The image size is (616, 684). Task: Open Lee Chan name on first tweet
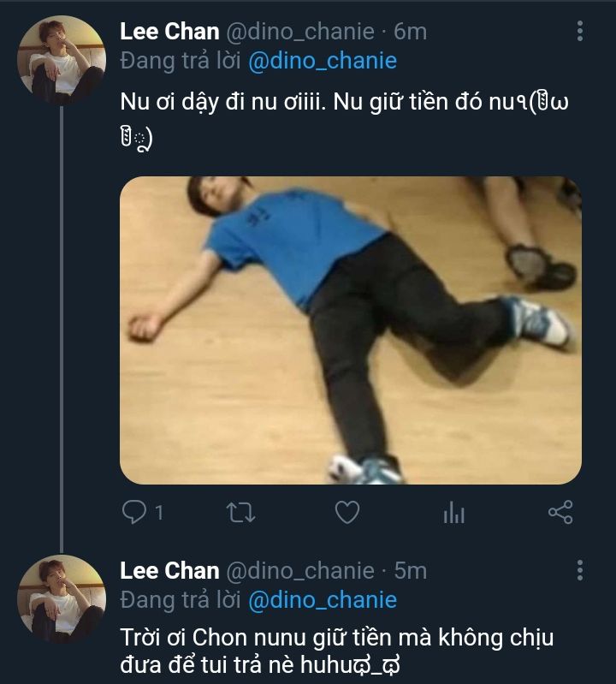coord(169,33)
